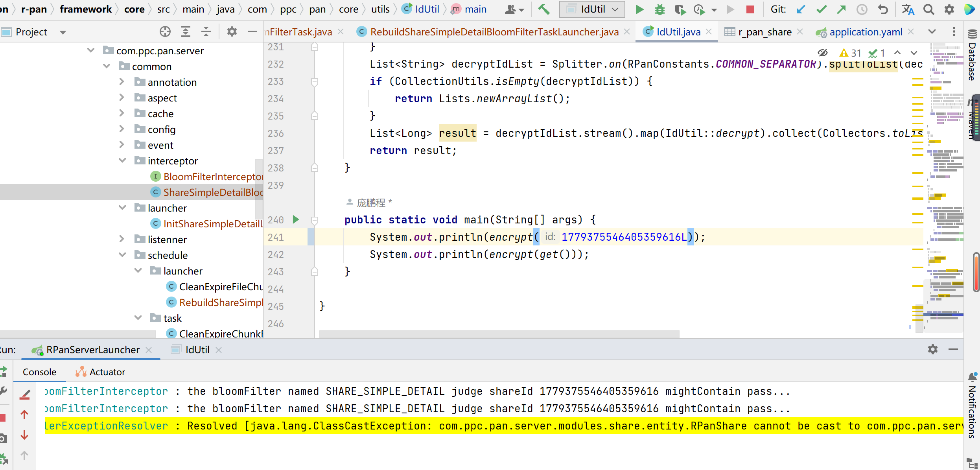Jump up the stack trace red arrow
This screenshot has height=470, width=980.
[x=24, y=415]
